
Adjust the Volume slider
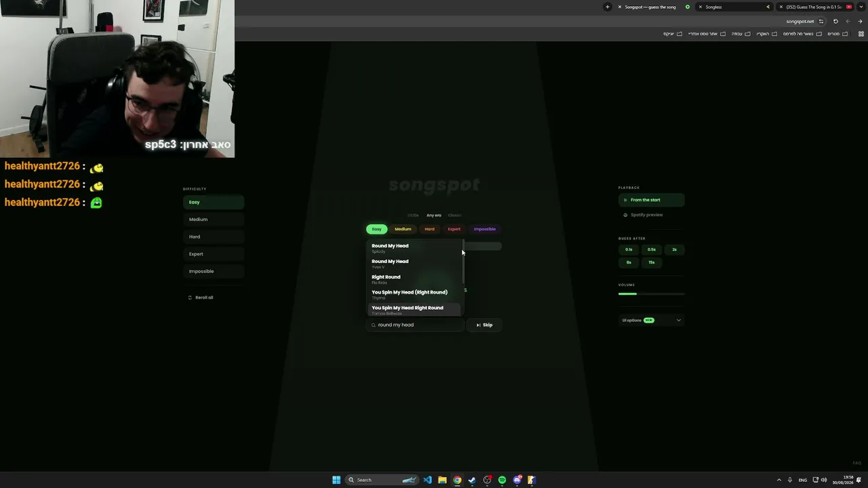(652, 293)
